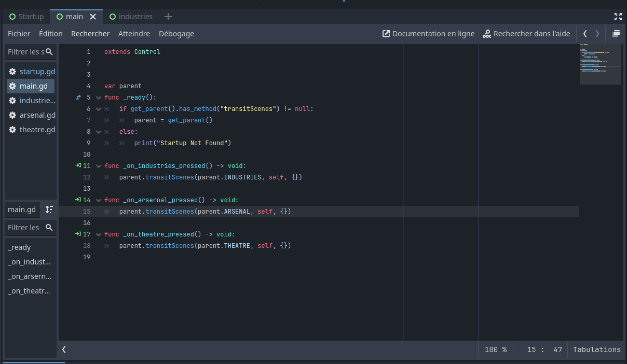627x364 pixels.
Task: Click the code minimap preview
Action: tap(600, 64)
